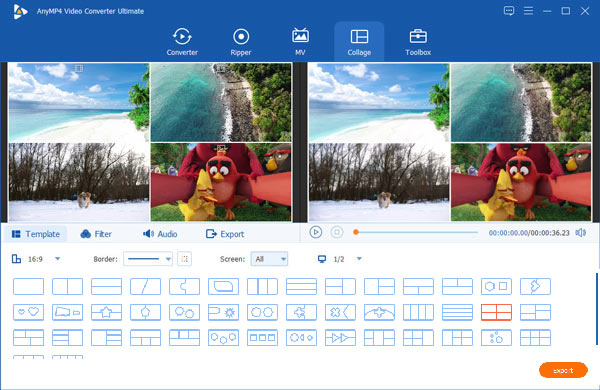The width and height of the screenshot is (600, 390).
Task: Open the Audio tab
Action: click(160, 234)
